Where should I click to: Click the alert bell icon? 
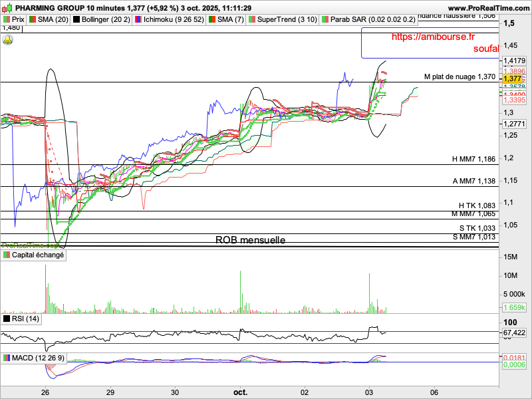coord(8,40)
